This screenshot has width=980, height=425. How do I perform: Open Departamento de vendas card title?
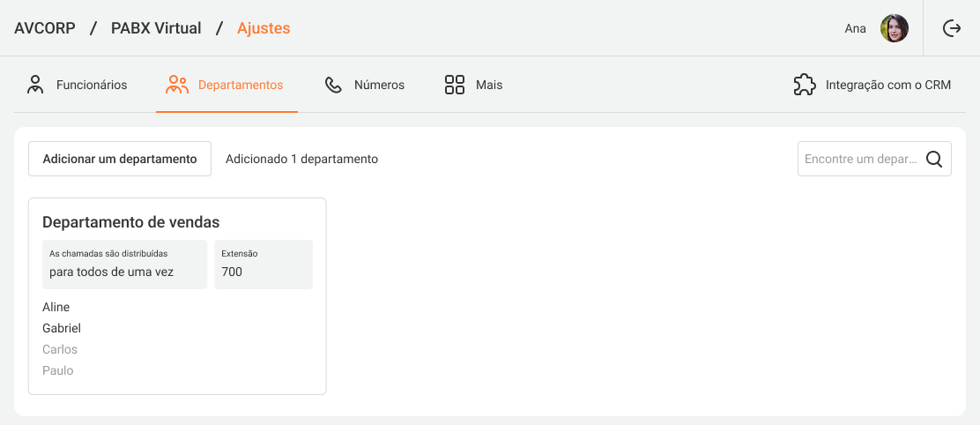point(130,222)
